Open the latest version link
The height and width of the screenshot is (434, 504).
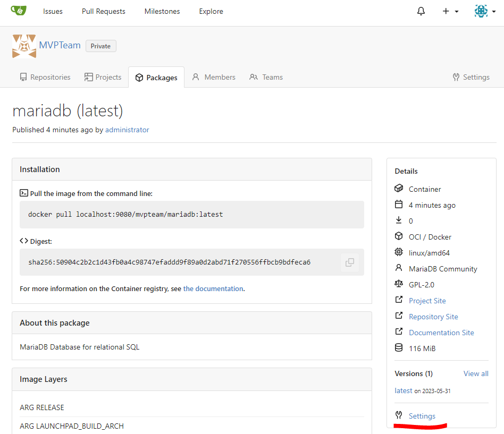tap(404, 390)
